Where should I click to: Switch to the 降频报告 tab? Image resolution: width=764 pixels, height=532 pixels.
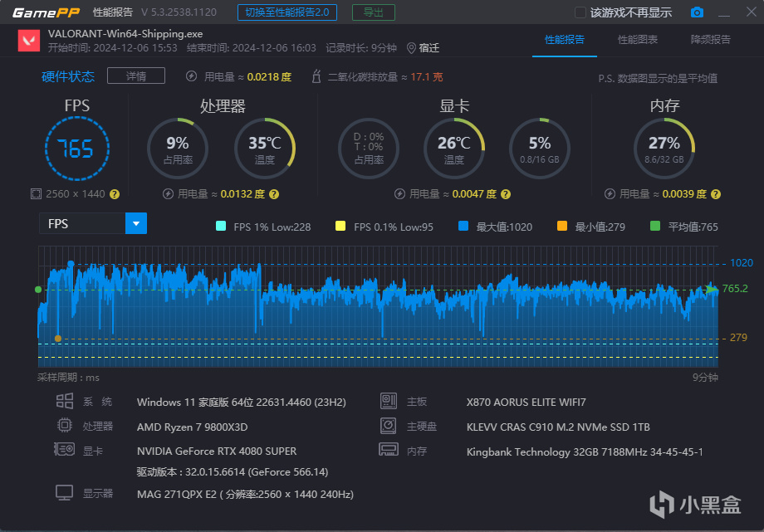tap(710, 40)
